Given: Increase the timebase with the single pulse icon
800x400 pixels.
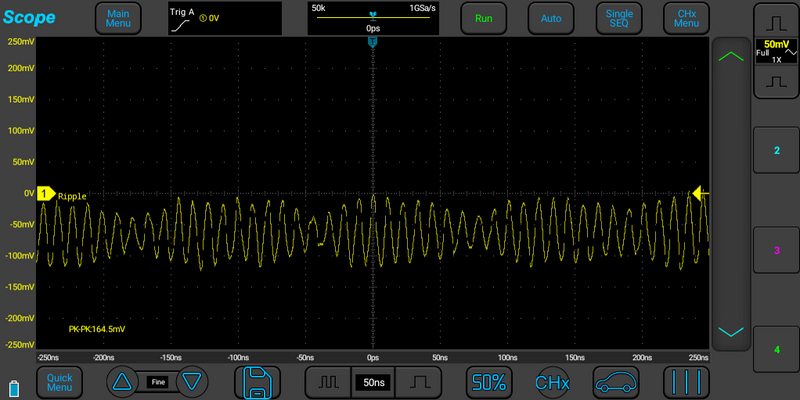Looking at the screenshot, I should 418,382.
